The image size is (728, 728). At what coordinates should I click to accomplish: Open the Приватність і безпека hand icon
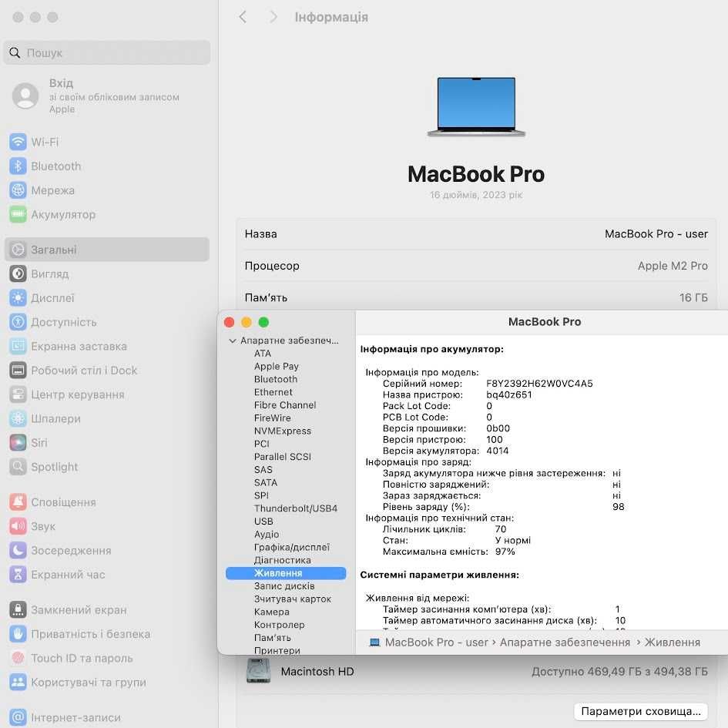pyautogui.click(x=18, y=634)
